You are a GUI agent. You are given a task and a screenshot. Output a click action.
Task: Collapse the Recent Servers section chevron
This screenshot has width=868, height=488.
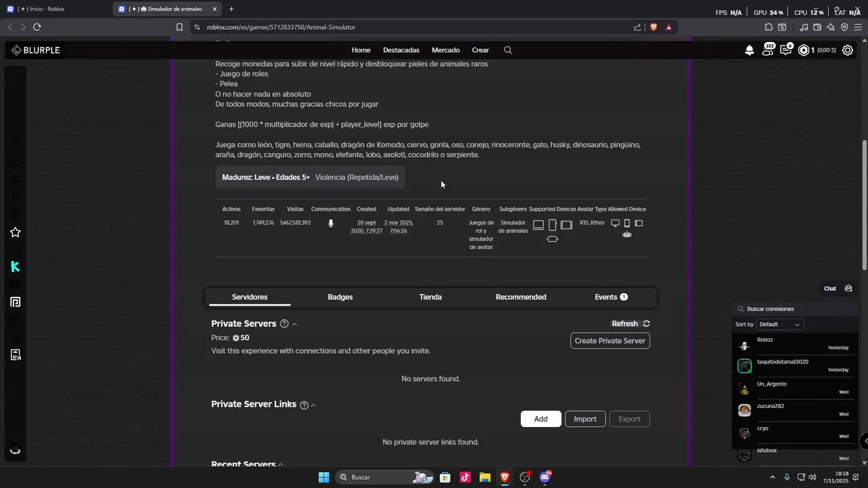pos(281,465)
